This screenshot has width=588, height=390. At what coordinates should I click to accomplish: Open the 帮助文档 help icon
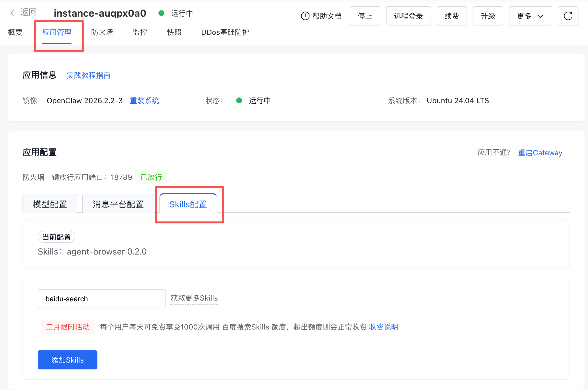tap(305, 16)
